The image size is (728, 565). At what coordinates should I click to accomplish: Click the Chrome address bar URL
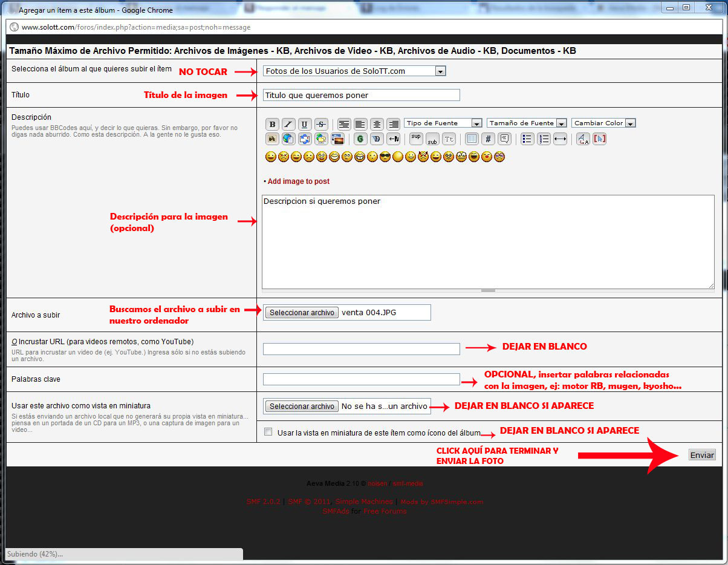[136, 27]
